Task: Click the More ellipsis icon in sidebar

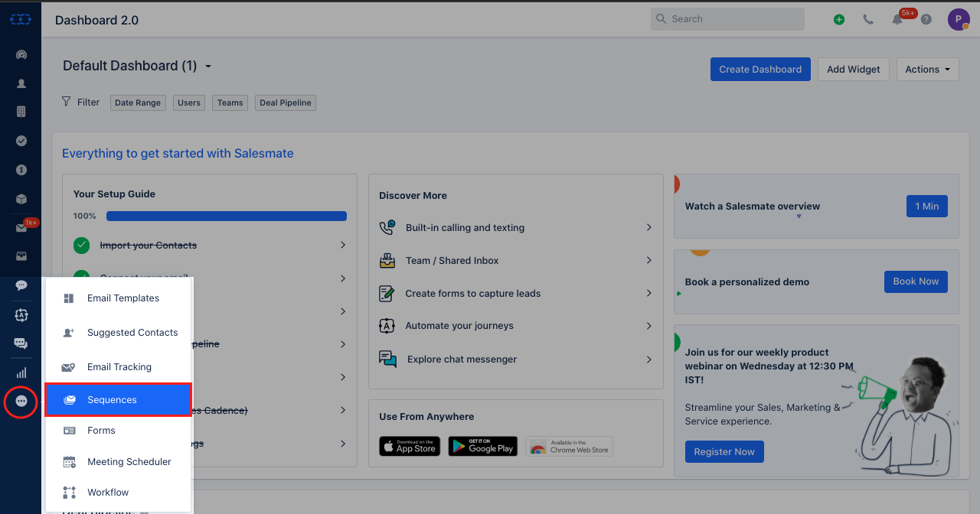Action: click(21, 402)
